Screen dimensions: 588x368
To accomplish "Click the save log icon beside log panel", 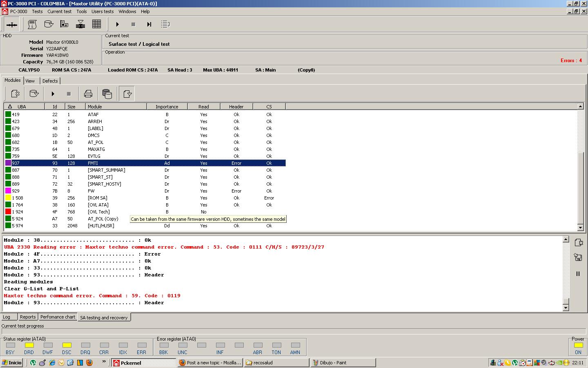I will click(578, 257).
